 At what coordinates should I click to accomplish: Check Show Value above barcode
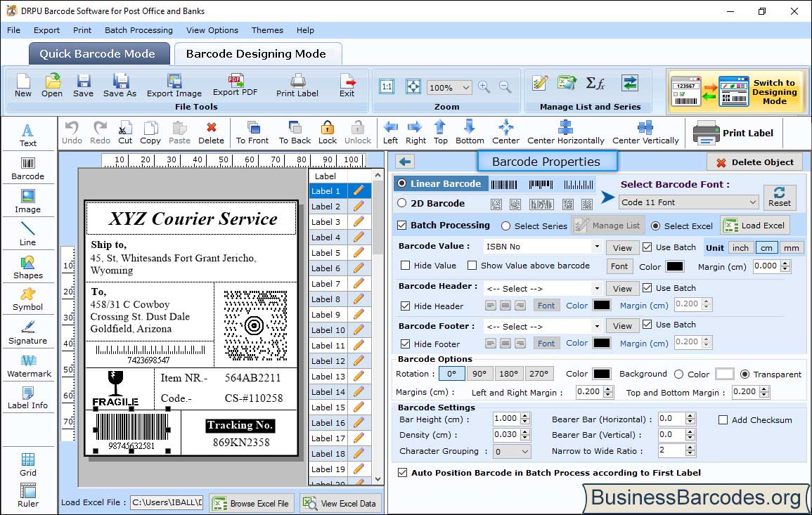[x=472, y=266]
